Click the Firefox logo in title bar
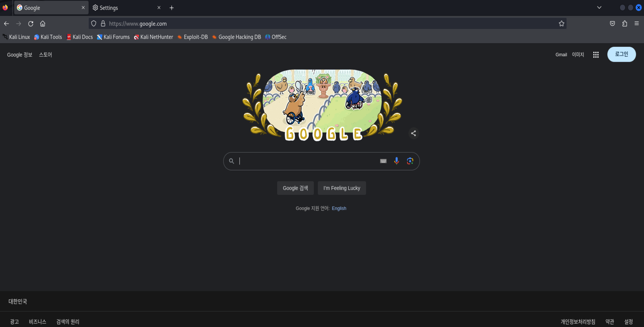The image size is (644, 327). tap(5, 7)
